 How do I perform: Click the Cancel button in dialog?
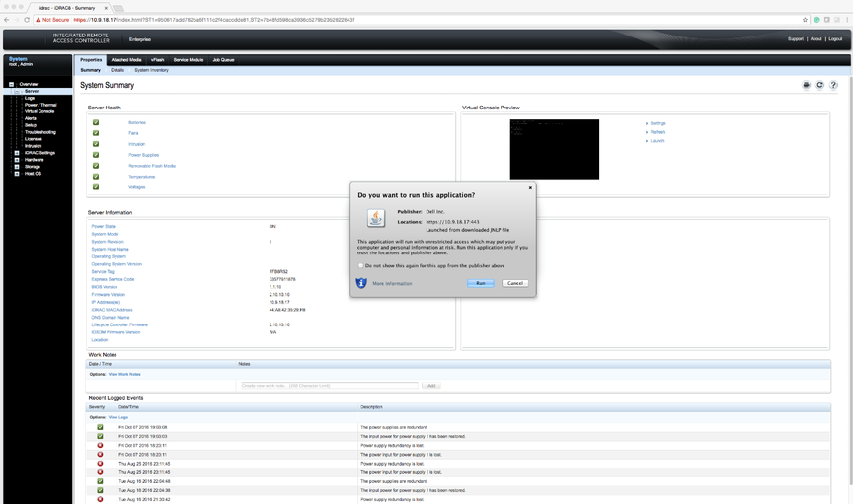pos(513,283)
